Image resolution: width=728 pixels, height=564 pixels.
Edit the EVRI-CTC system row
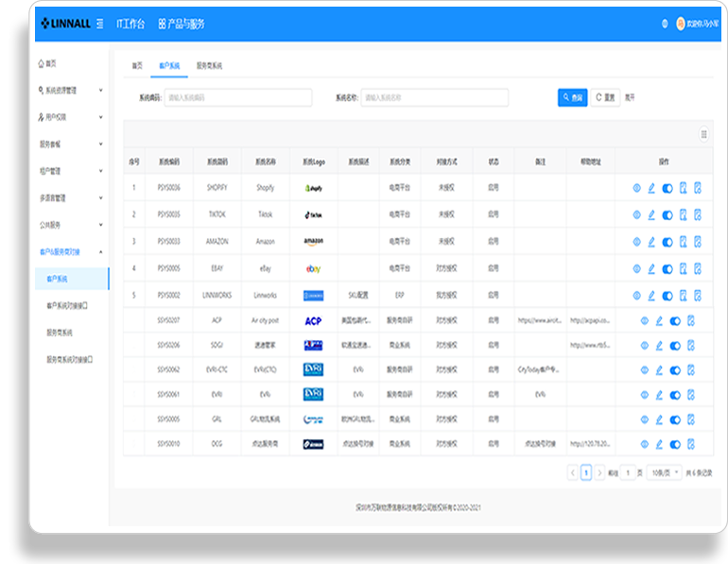(659, 370)
